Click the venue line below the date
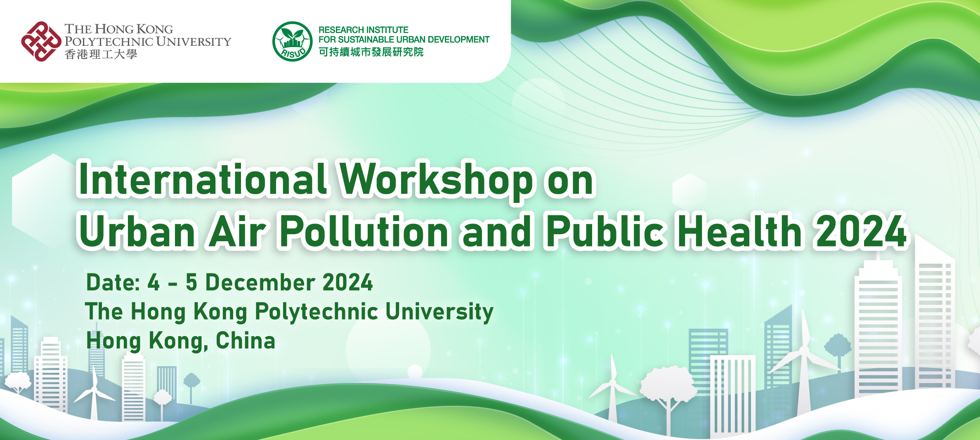The image size is (980, 440). click(x=289, y=311)
